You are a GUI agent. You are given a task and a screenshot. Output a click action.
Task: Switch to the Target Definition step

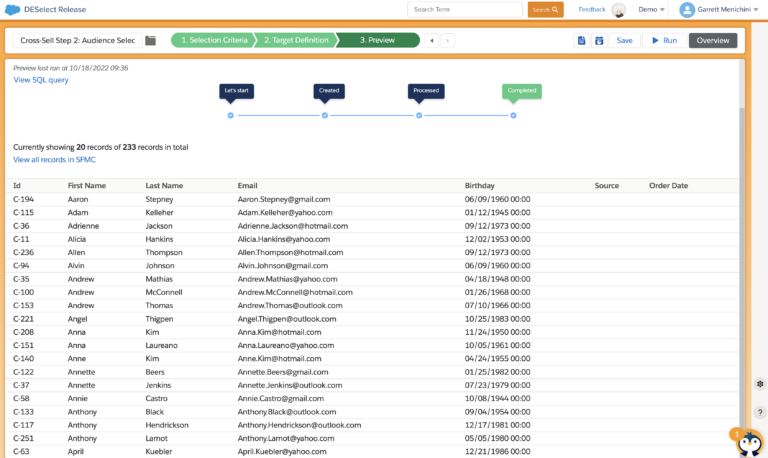[x=296, y=41]
